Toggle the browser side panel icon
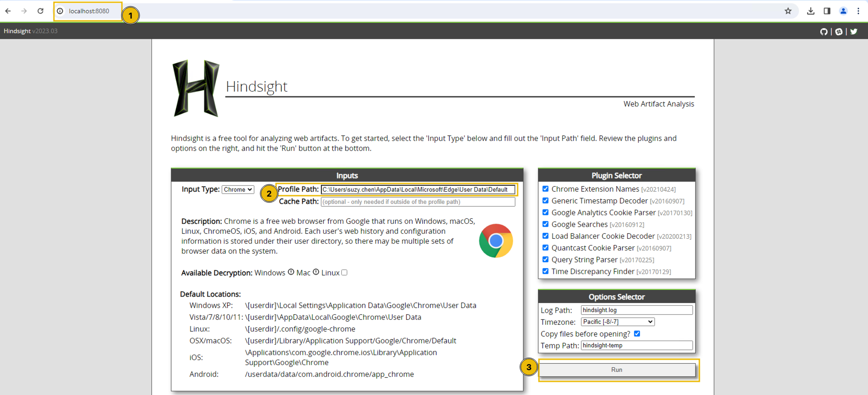 pyautogui.click(x=827, y=11)
